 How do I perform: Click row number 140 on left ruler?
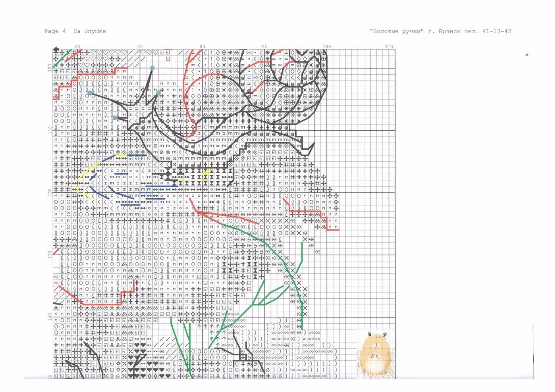[50, 317]
